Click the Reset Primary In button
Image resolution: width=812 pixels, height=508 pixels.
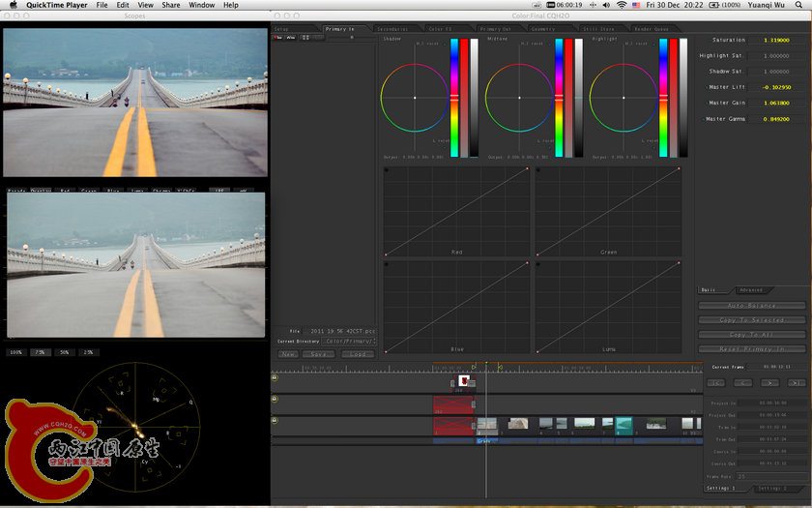751,349
